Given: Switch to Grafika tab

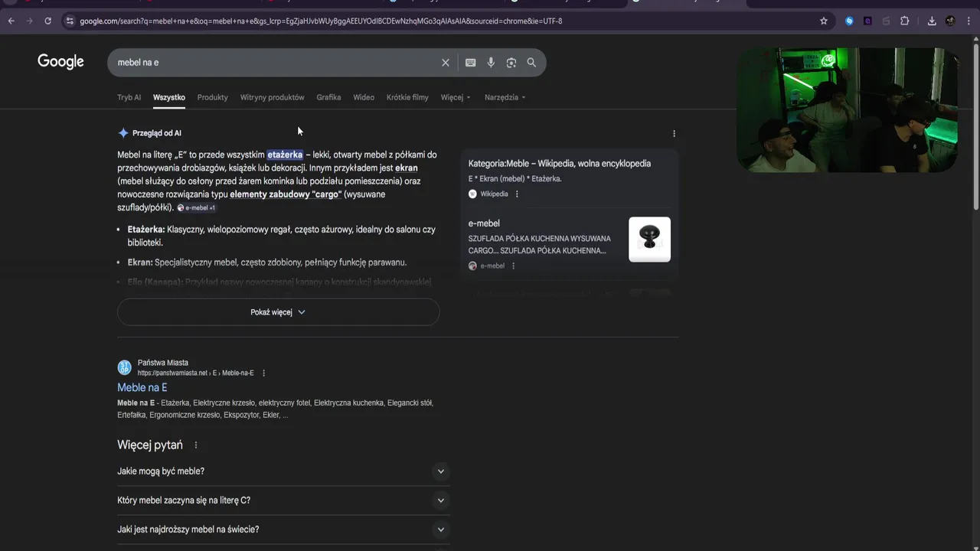Looking at the screenshot, I should point(328,97).
